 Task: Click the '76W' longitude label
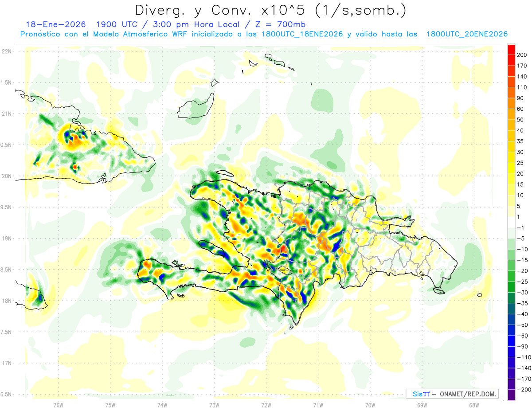click(x=58, y=405)
